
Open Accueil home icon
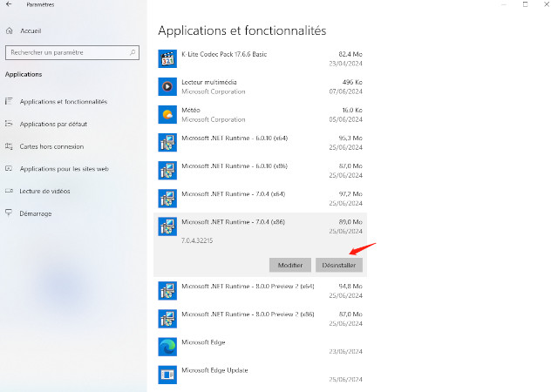pos(10,30)
